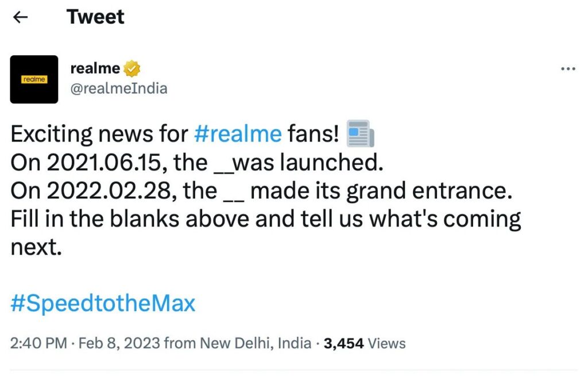Image resolution: width=588 pixels, height=376 pixels.
Task: Click the line mentioning 2022.02.28
Action: (261, 191)
